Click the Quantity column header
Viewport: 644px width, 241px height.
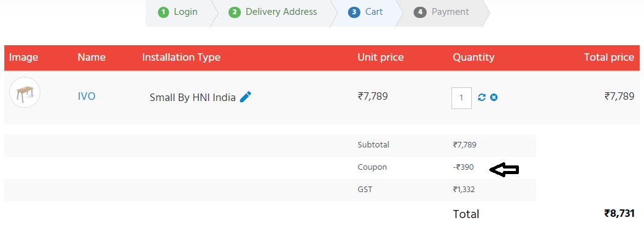click(474, 58)
